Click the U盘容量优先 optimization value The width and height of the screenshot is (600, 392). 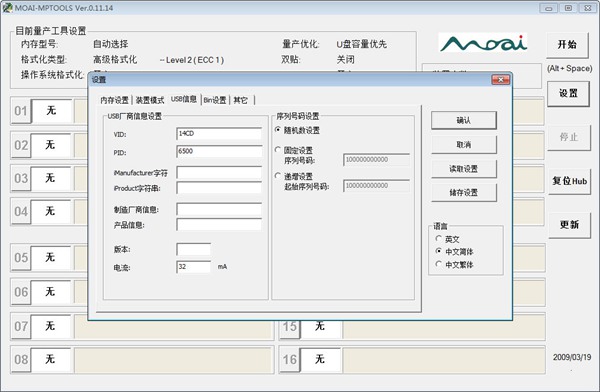(x=362, y=44)
